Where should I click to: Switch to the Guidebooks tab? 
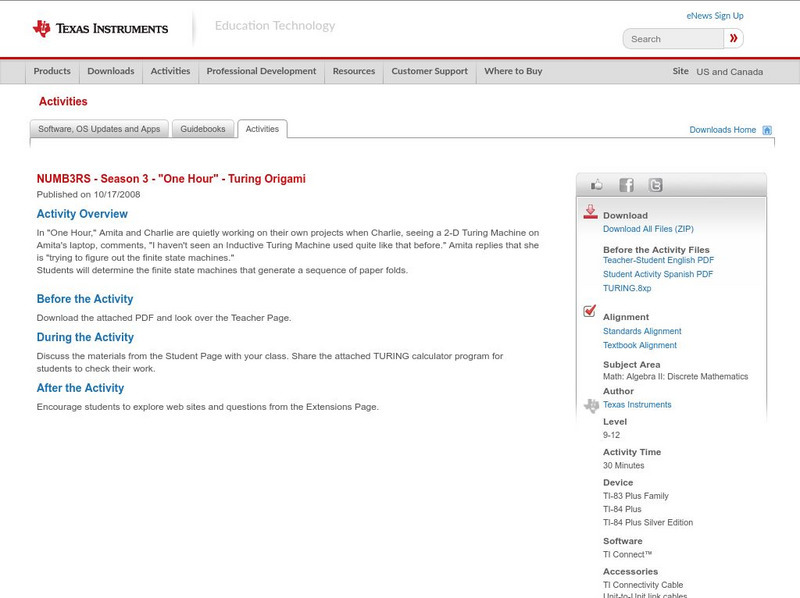click(203, 129)
